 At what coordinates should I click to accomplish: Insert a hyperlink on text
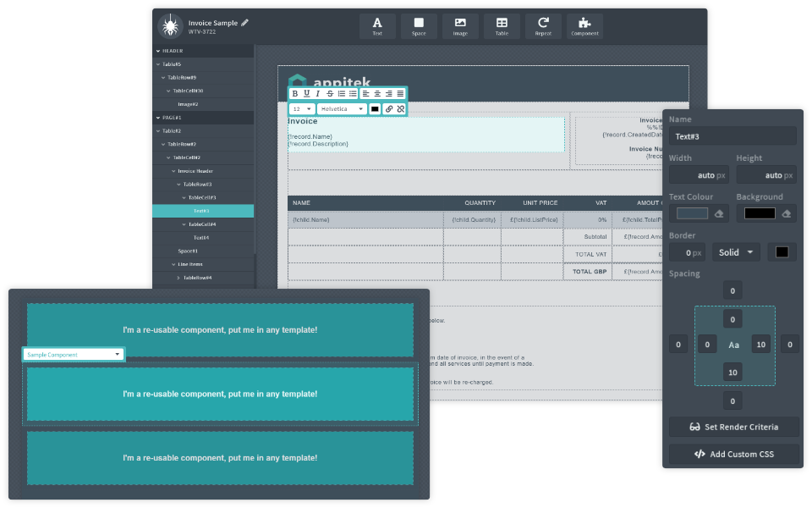point(389,109)
